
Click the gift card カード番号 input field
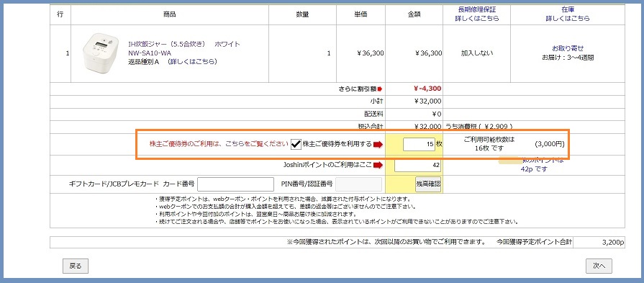pos(235,184)
